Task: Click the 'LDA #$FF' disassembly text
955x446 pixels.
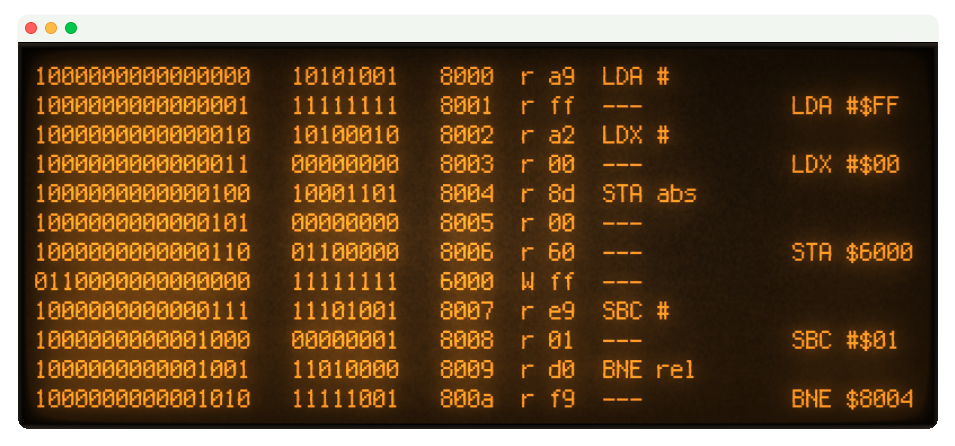Action: coord(845,106)
